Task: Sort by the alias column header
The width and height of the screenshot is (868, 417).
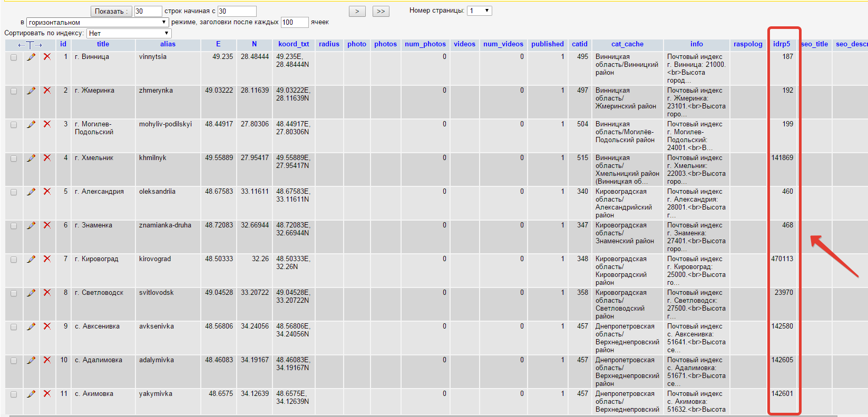Action: (x=168, y=44)
